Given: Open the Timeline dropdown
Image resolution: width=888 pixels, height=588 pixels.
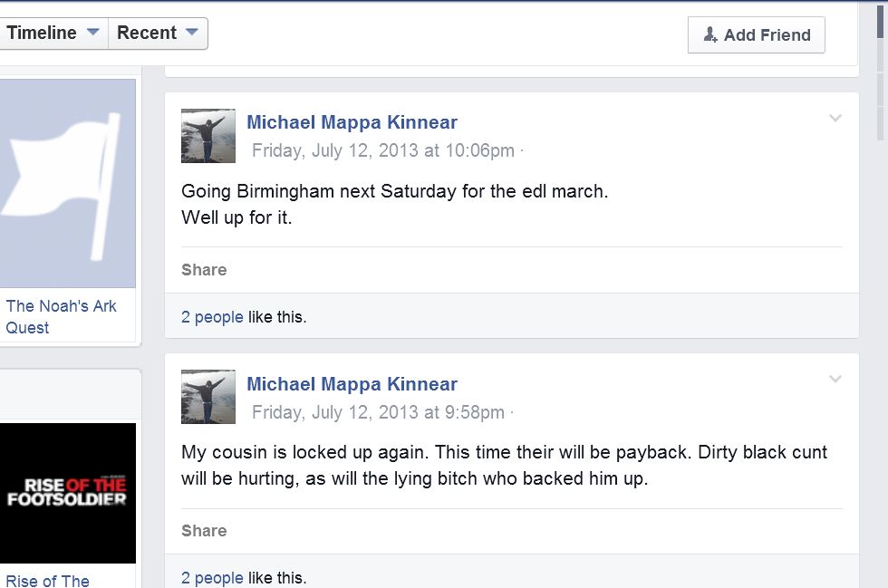Looking at the screenshot, I should [x=53, y=34].
